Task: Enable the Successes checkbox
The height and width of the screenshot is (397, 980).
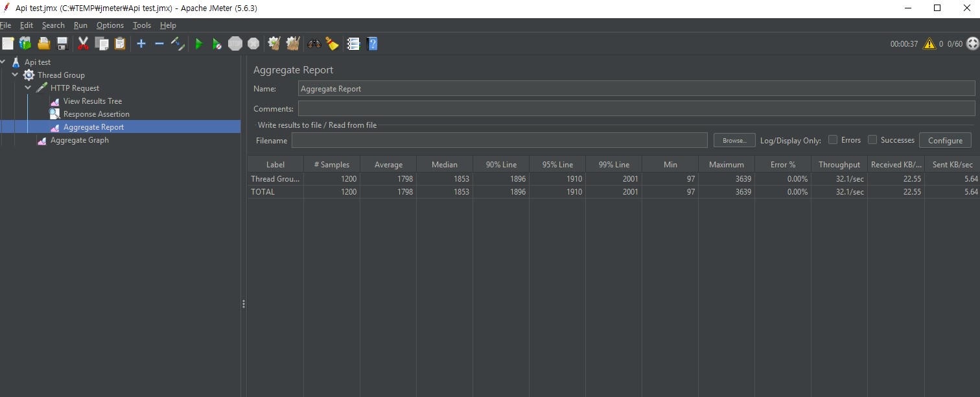Action: coord(872,140)
